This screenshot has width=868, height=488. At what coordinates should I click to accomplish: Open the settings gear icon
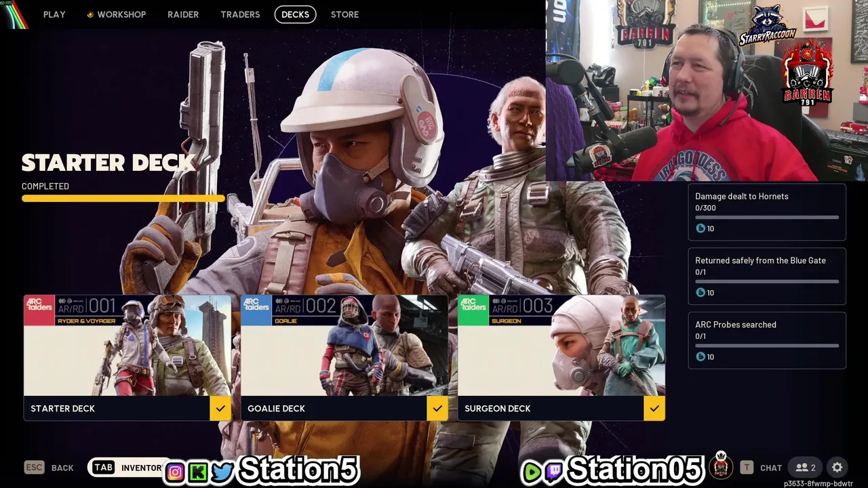click(x=837, y=468)
